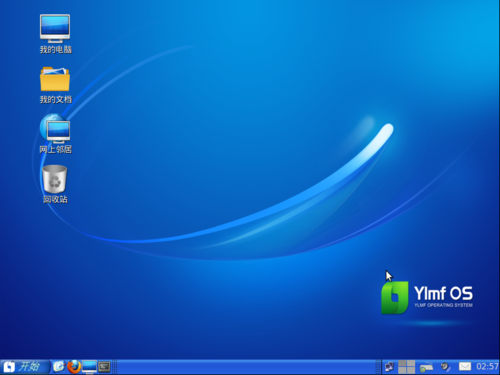Screen dimensions: 500x375
Task: Open the volume control tray icon
Action: point(446,367)
